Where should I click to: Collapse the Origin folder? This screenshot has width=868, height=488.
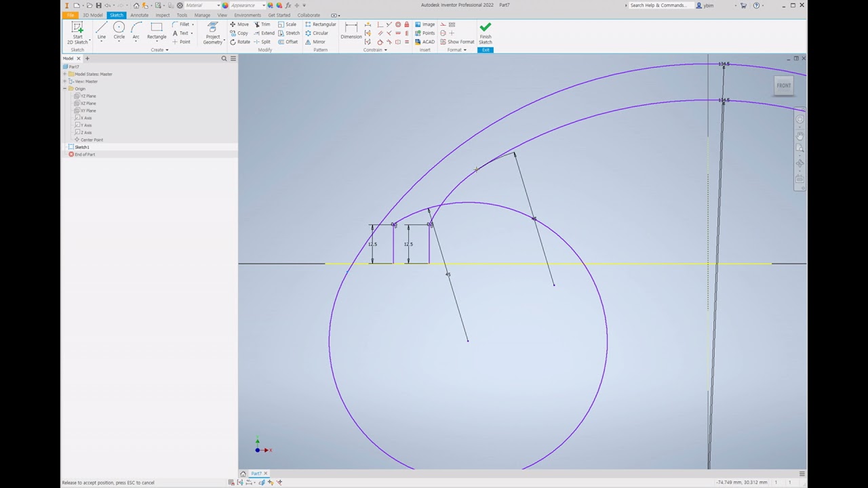(x=65, y=89)
